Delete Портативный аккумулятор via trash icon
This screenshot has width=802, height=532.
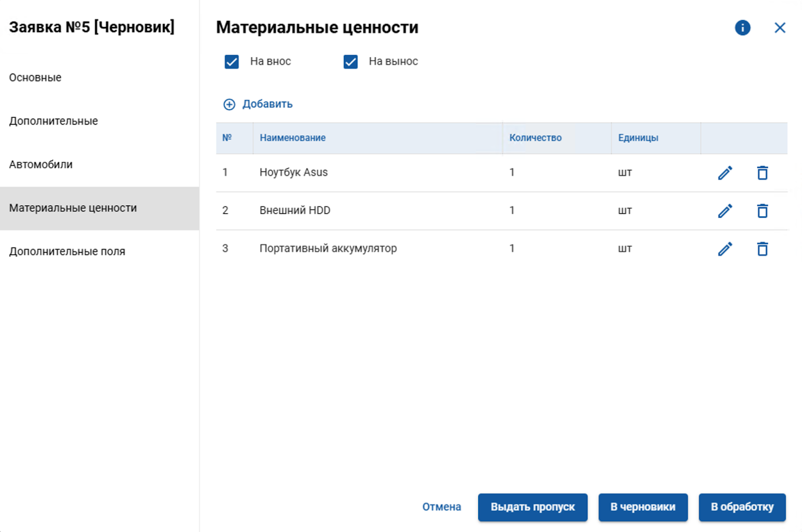click(762, 248)
